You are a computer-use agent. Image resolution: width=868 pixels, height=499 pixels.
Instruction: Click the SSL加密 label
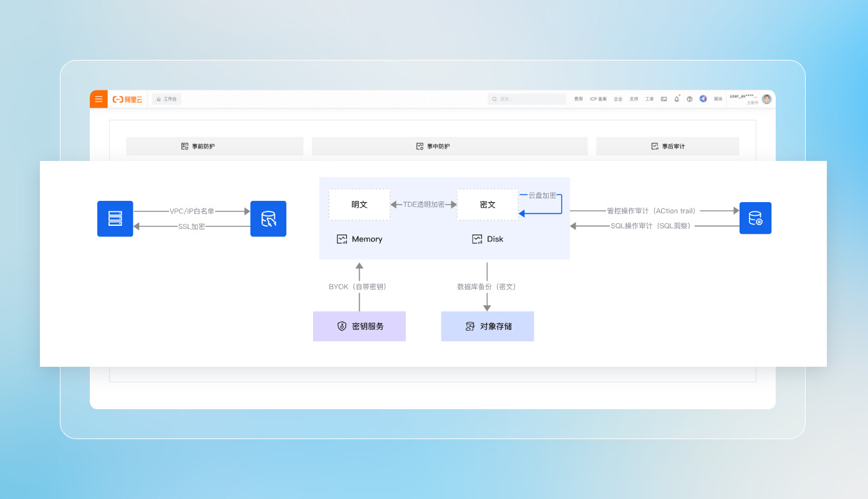click(192, 226)
